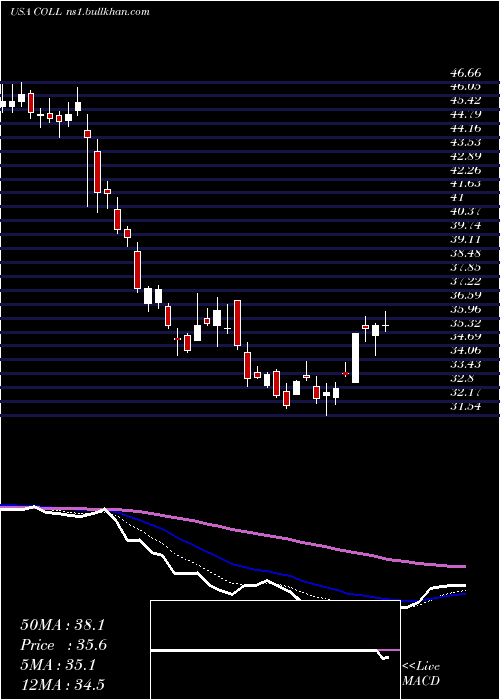Click the 41.63 price axis label

click(464, 183)
